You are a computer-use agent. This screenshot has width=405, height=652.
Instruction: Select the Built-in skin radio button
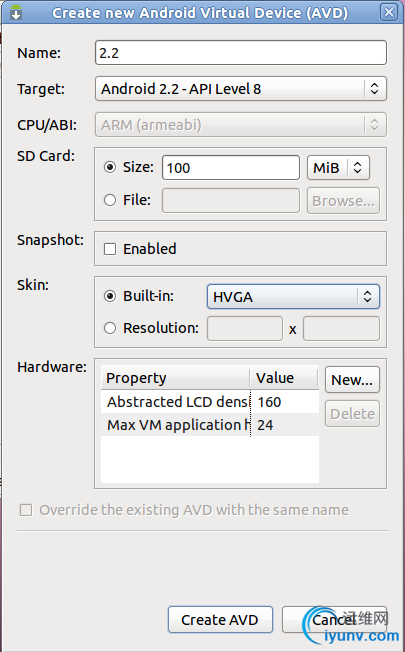pos(110,296)
